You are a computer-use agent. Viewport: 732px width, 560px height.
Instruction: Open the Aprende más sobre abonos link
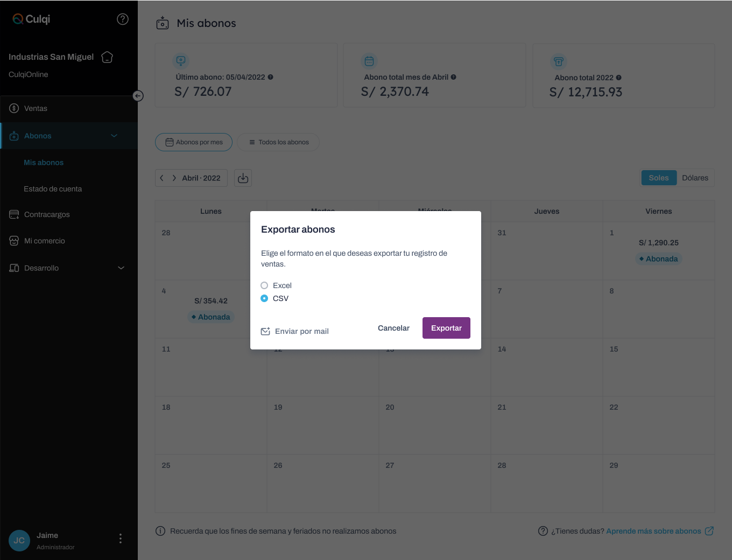pyautogui.click(x=653, y=531)
